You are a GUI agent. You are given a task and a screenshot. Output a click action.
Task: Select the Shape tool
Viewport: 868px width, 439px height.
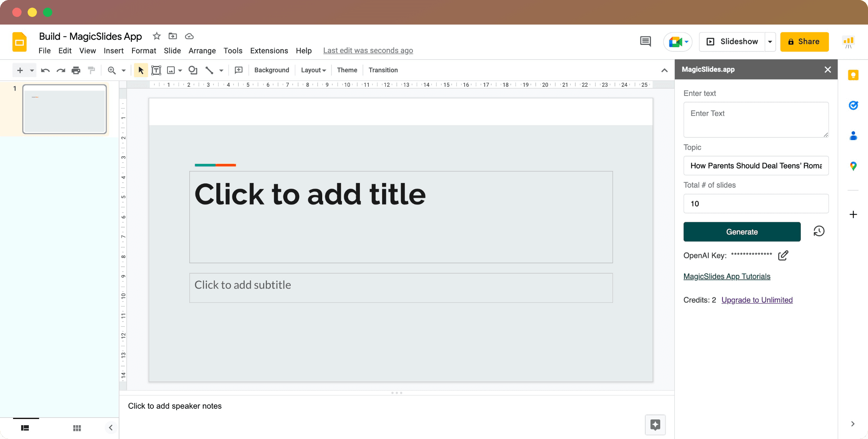192,70
